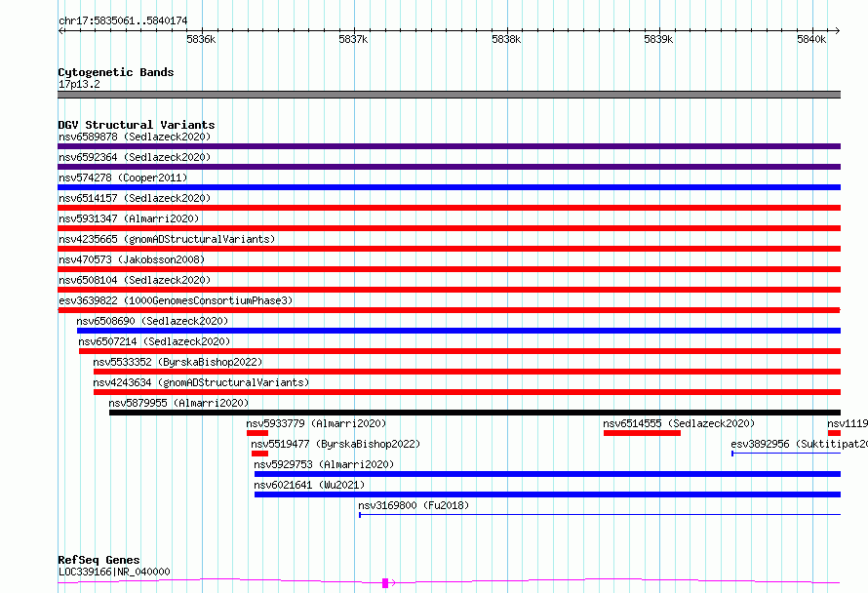Click the black bar under nsv5879955
The image size is (868, 593).
click(x=475, y=413)
